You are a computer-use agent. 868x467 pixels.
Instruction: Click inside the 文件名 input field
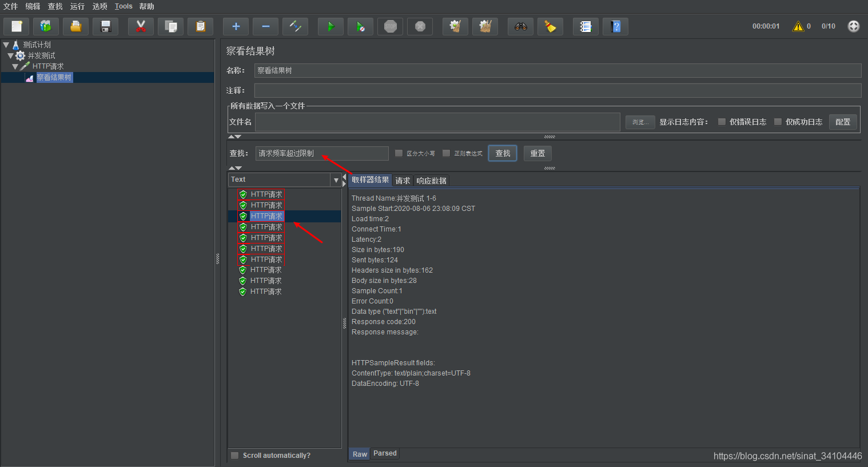(437, 122)
